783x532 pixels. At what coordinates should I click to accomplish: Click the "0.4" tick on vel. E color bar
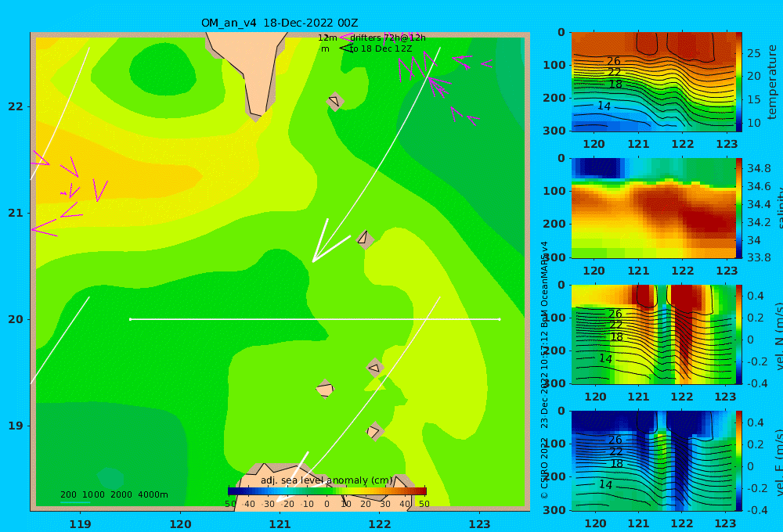coord(756,422)
